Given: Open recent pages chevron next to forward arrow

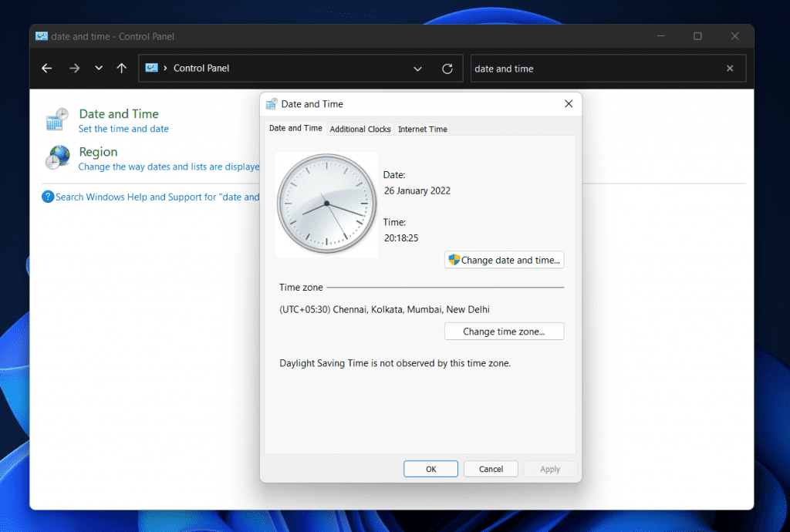Looking at the screenshot, I should (x=98, y=68).
